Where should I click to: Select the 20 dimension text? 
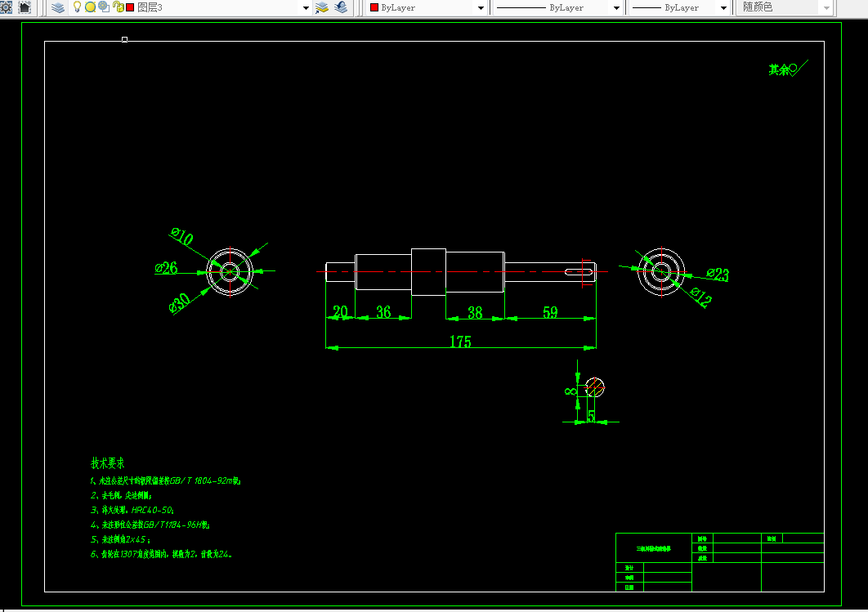tap(341, 311)
